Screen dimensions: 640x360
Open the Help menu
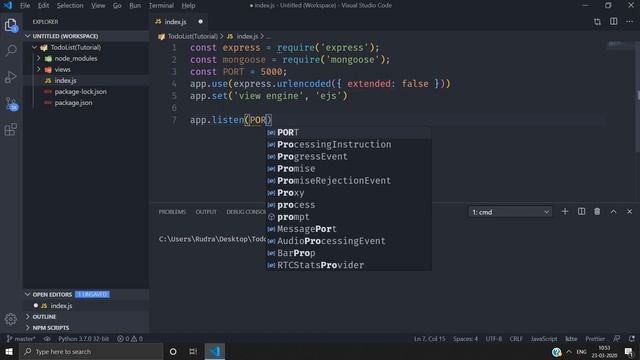click(x=188, y=6)
